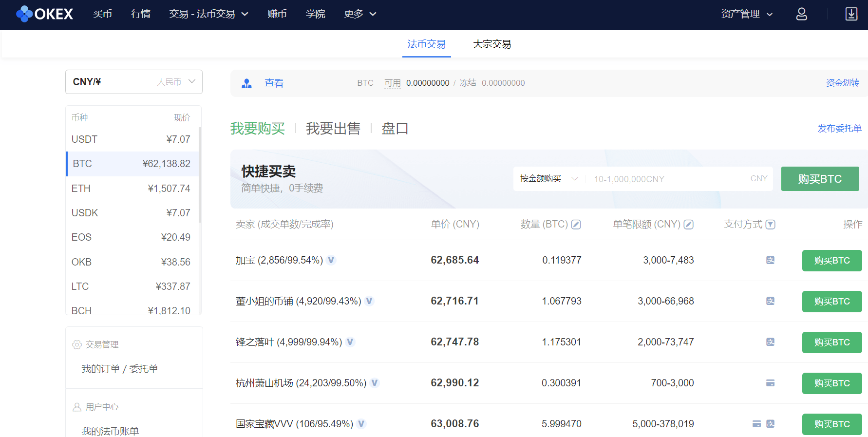Screen dimensions: 868x437
Task: Click verified V badge for 锋之落叶
Action: 350,342
